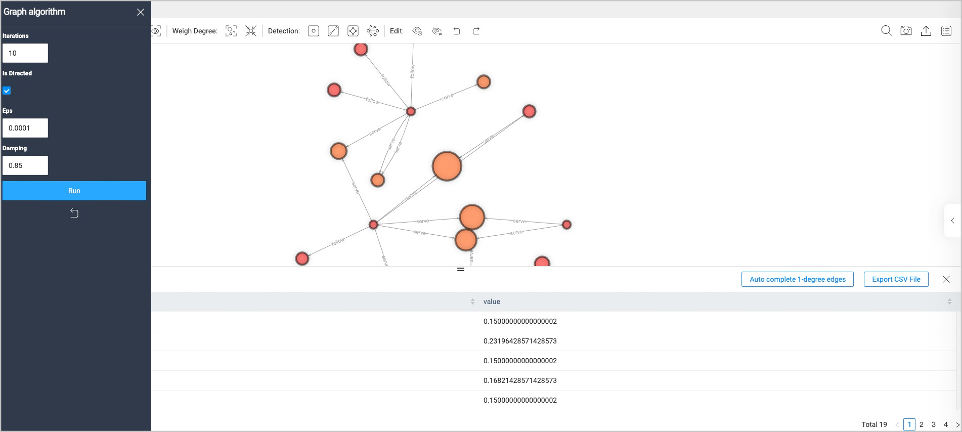962x432 pixels.
Task: Click the second Edit hide icon
Action: pyautogui.click(x=437, y=31)
